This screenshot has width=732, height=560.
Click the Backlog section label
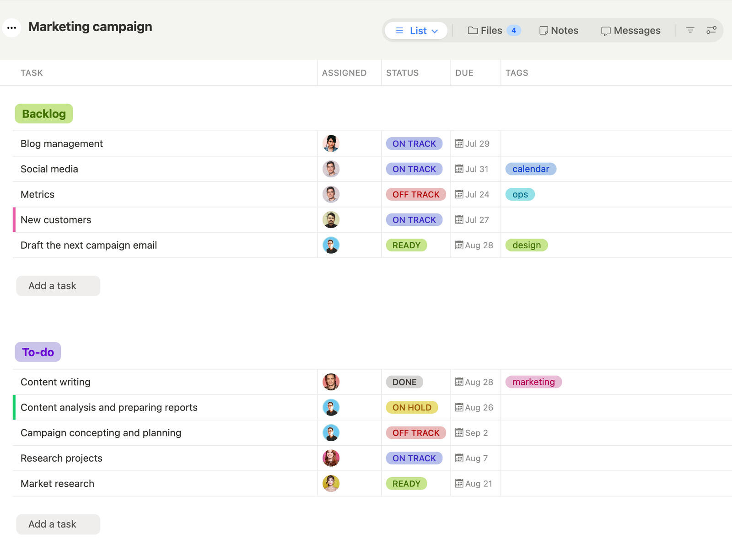[x=44, y=114]
